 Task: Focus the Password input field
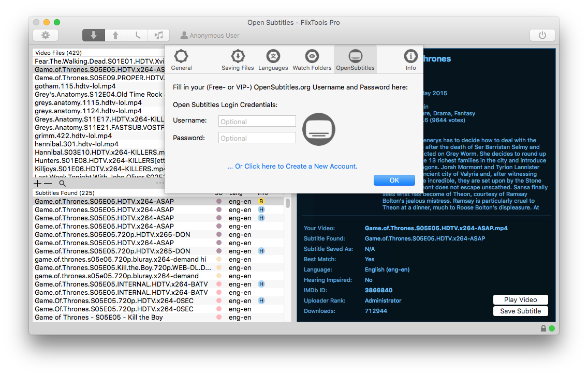[x=257, y=138]
